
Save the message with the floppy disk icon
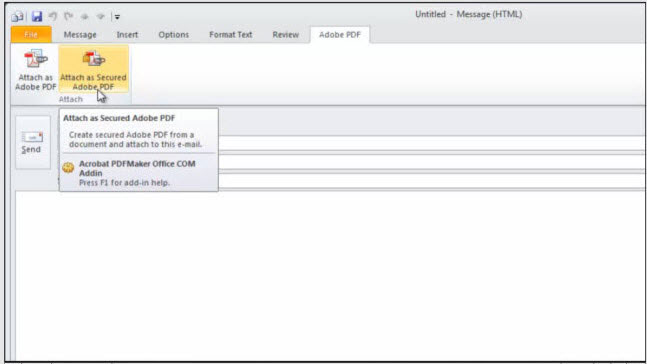pyautogui.click(x=37, y=17)
